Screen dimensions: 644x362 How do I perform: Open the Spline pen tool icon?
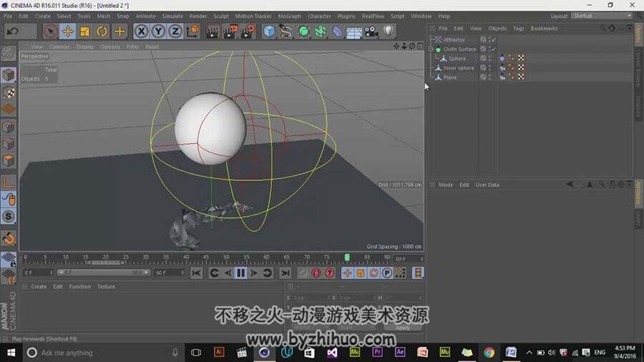tap(286, 31)
